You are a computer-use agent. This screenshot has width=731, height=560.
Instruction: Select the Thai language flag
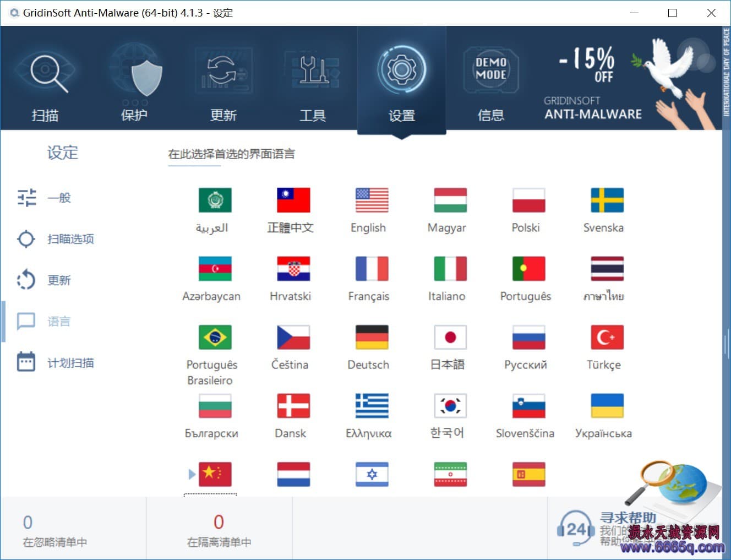click(607, 269)
